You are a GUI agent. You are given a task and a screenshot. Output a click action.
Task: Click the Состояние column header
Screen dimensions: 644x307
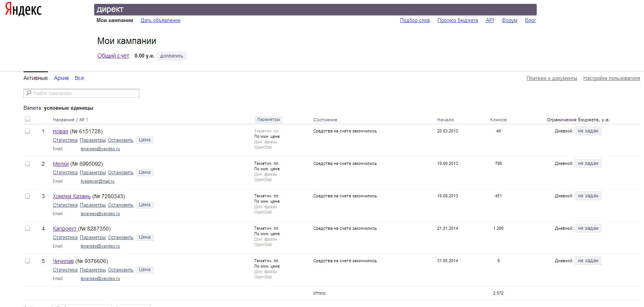pos(325,120)
